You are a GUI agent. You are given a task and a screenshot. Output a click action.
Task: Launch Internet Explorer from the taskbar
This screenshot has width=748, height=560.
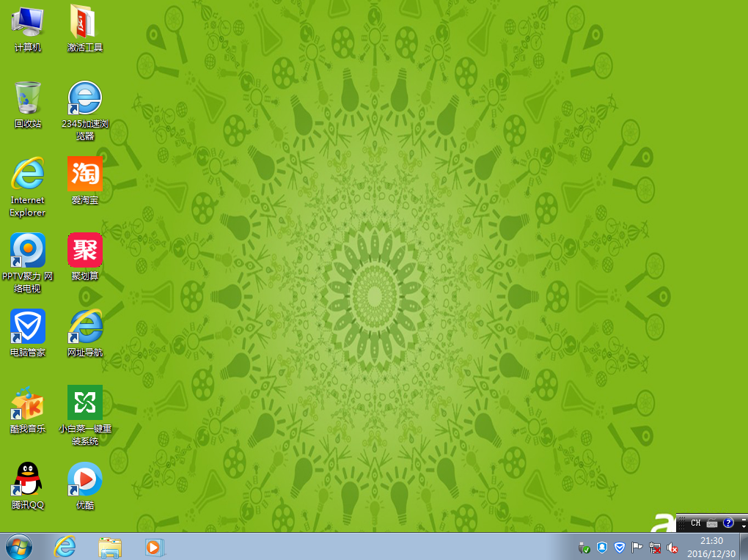[x=65, y=547]
